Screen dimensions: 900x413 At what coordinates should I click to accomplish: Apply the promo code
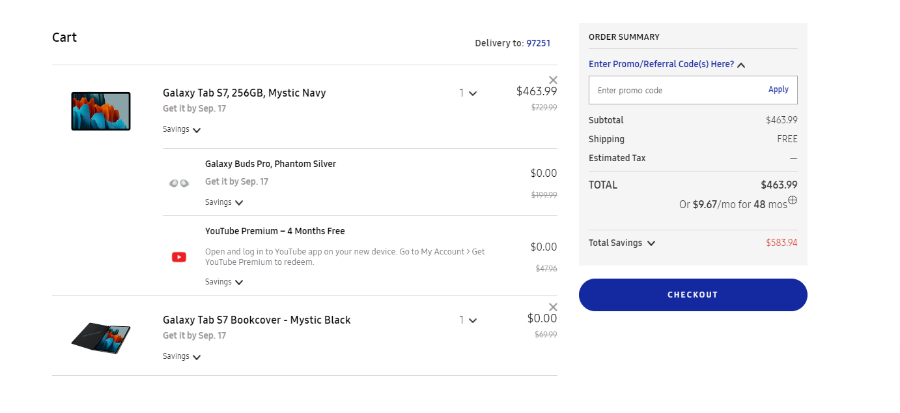click(x=778, y=89)
